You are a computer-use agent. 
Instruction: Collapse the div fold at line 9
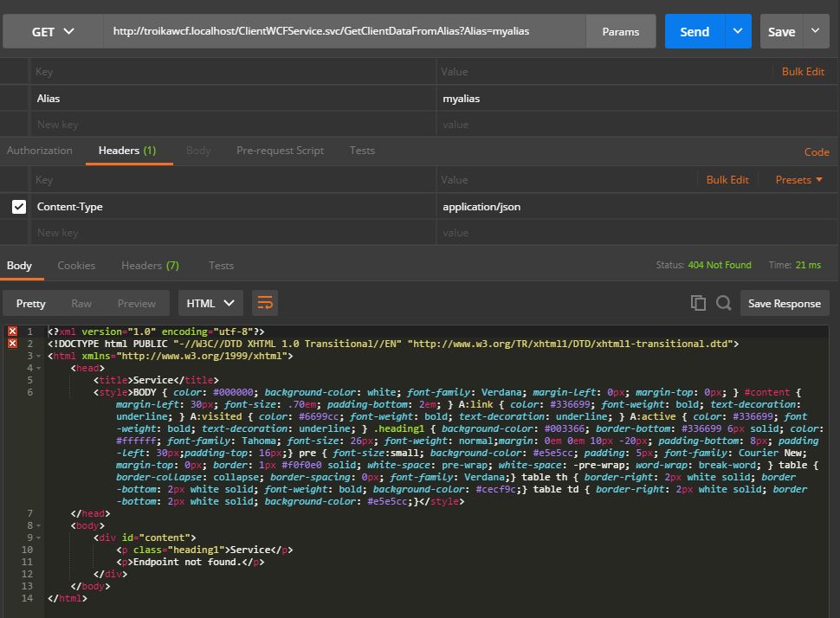tap(39, 538)
